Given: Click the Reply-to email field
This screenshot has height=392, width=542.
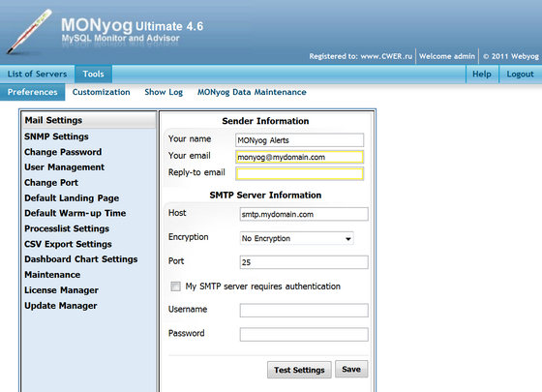Looking at the screenshot, I should tap(299, 173).
